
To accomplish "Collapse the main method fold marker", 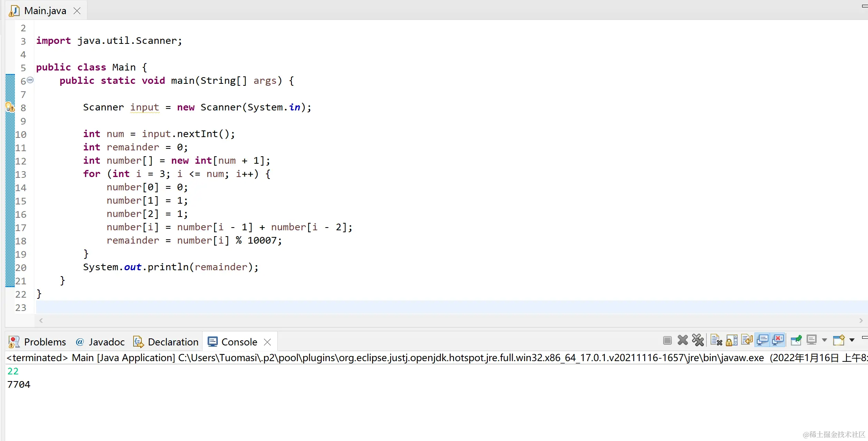I will pos(30,80).
